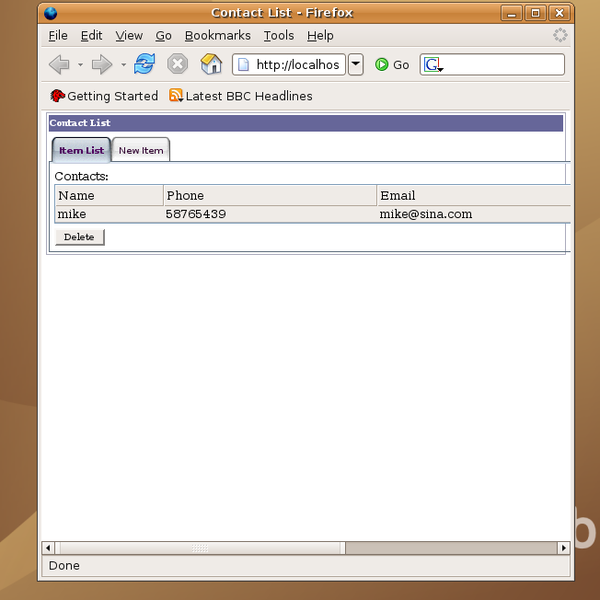The height and width of the screenshot is (600, 600).
Task: Open the Latest BBC Headlines feed icon
Action: pos(176,95)
